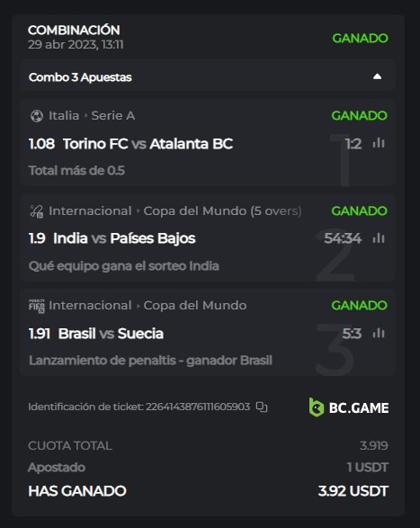Click the FIFA penalty sport icon

(x=37, y=306)
